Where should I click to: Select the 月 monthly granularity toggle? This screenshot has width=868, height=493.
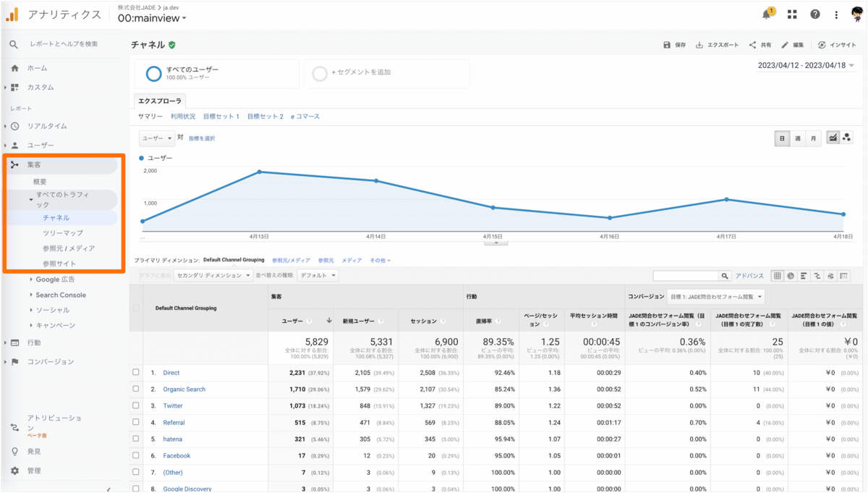click(x=813, y=138)
